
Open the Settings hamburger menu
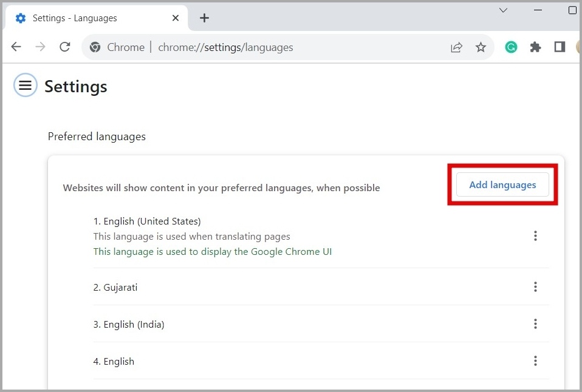[x=26, y=85]
